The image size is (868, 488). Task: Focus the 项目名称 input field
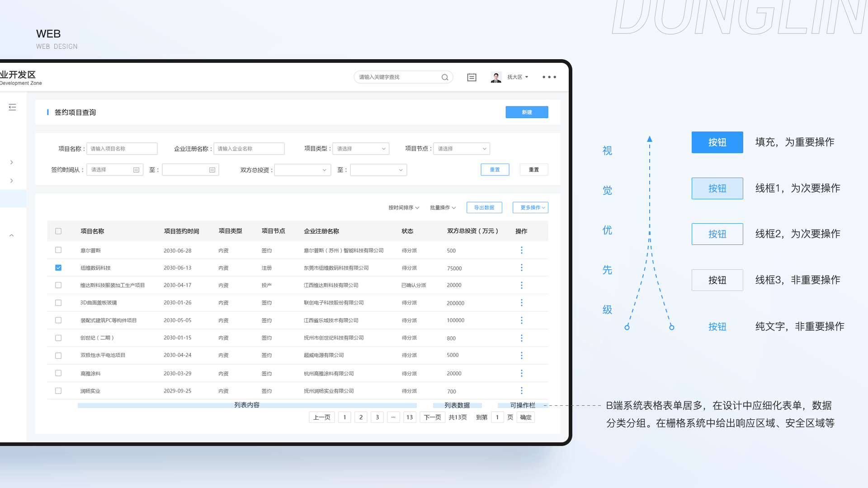tap(122, 149)
